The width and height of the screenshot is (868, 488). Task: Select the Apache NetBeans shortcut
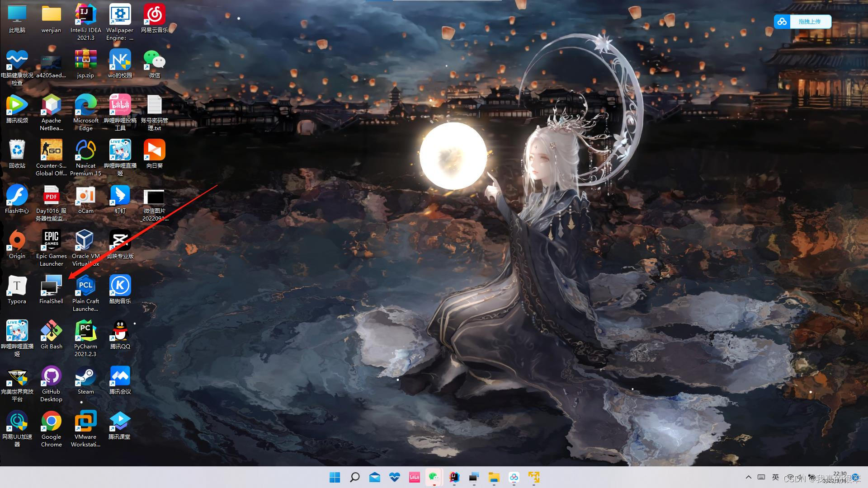(x=51, y=113)
